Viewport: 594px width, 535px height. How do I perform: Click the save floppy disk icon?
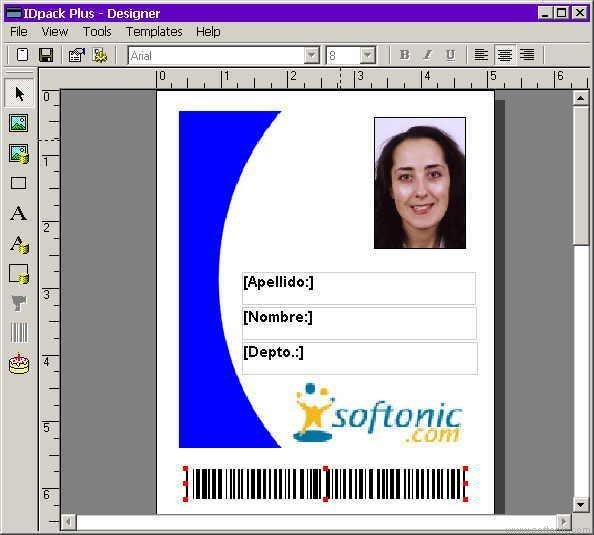(x=46, y=55)
